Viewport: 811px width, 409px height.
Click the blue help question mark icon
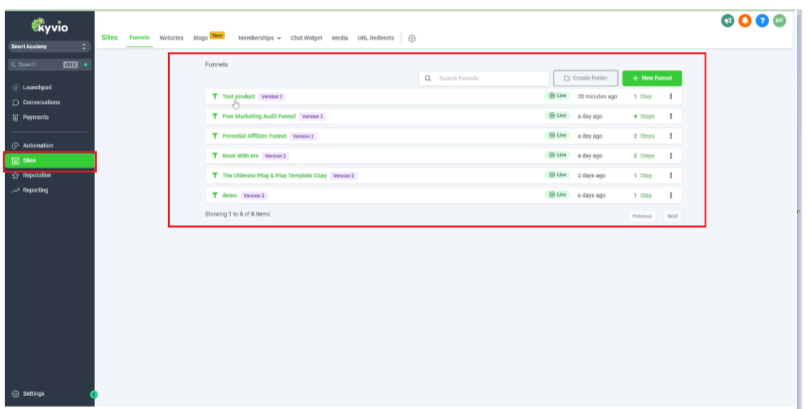[x=762, y=22]
